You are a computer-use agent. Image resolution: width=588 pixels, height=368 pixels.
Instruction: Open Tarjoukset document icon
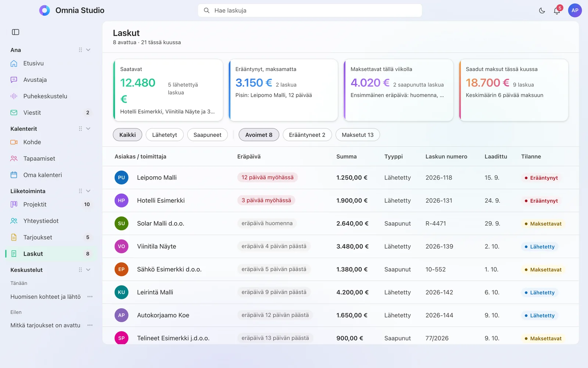(14, 237)
